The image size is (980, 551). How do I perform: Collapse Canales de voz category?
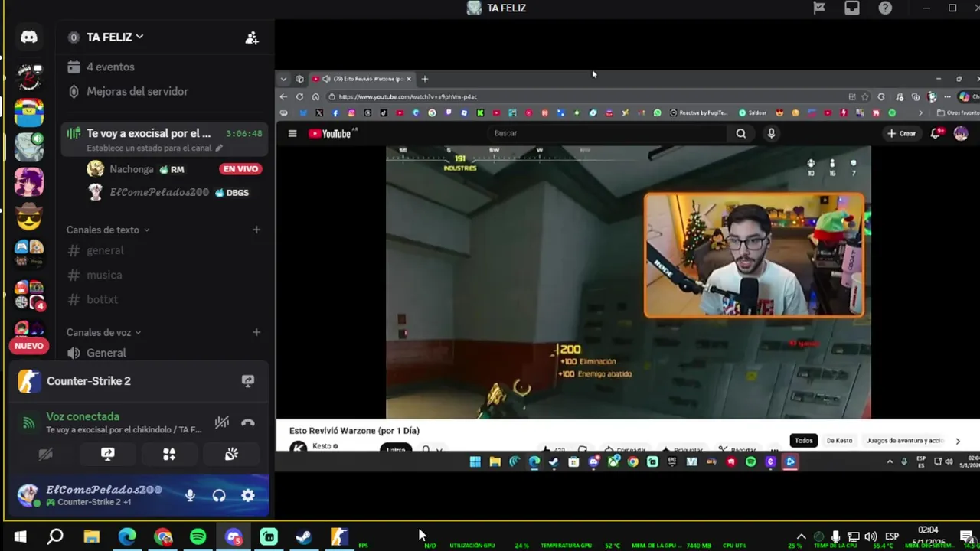tap(103, 332)
